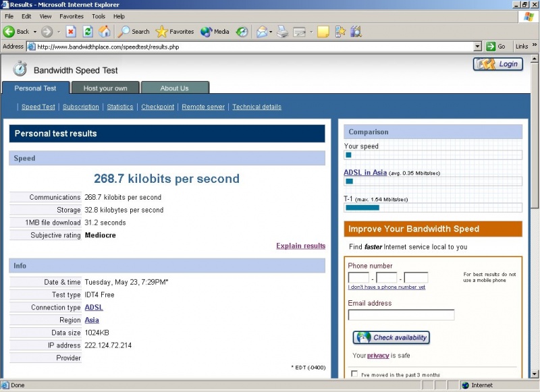The height and width of the screenshot is (392, 540).
Task: Go to homepage via the Home icon
Action: point(105,32)
